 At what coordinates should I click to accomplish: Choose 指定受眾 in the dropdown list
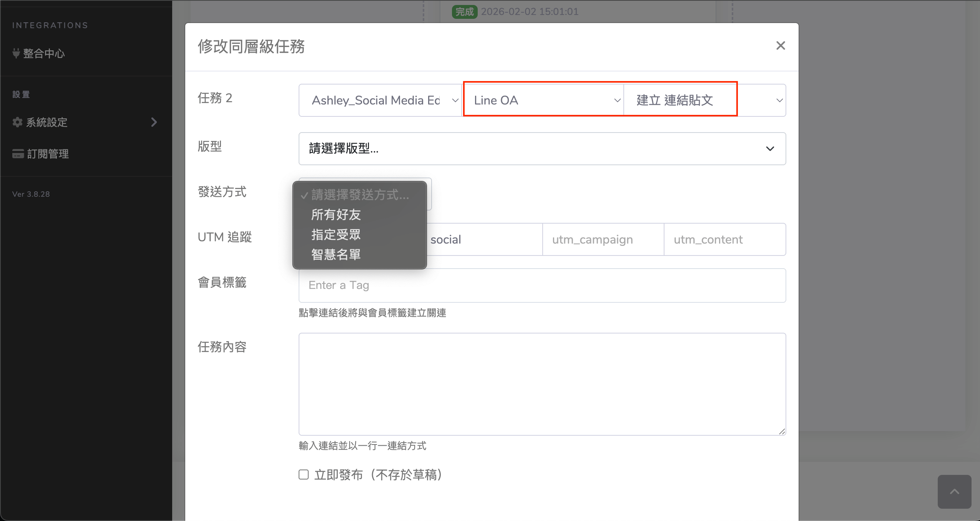coord(336,235)
